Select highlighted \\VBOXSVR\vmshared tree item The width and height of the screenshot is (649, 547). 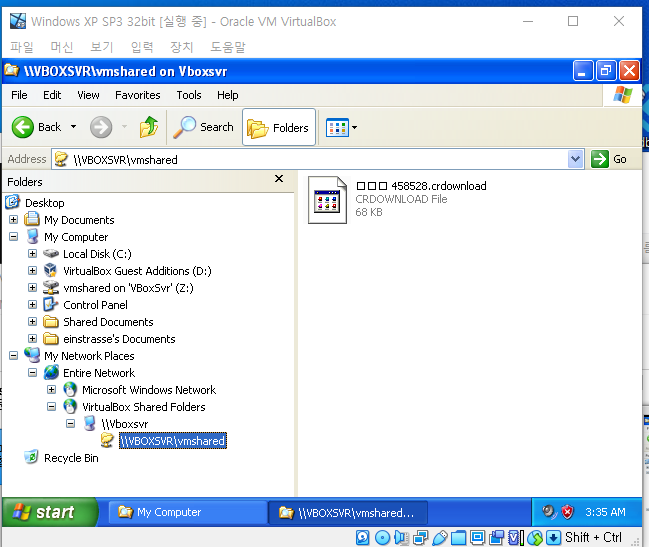pos(173,441)
